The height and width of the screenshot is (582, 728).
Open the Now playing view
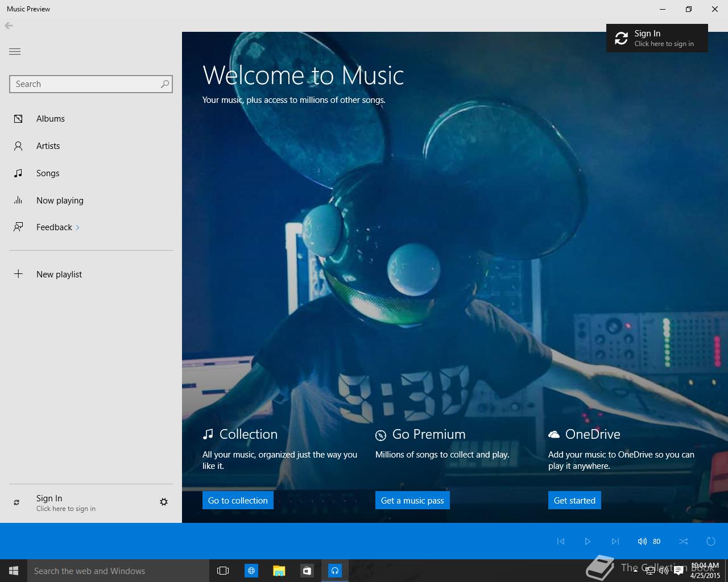[60, 201]
